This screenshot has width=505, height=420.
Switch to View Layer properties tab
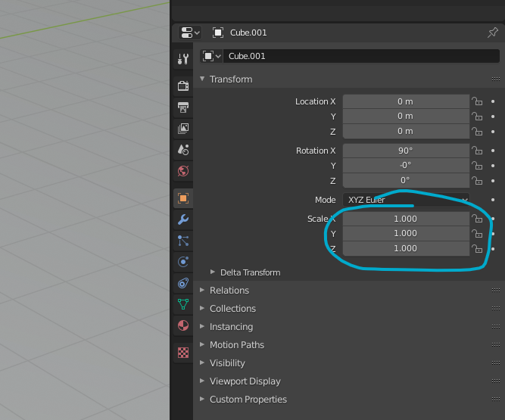click(182, 129)
